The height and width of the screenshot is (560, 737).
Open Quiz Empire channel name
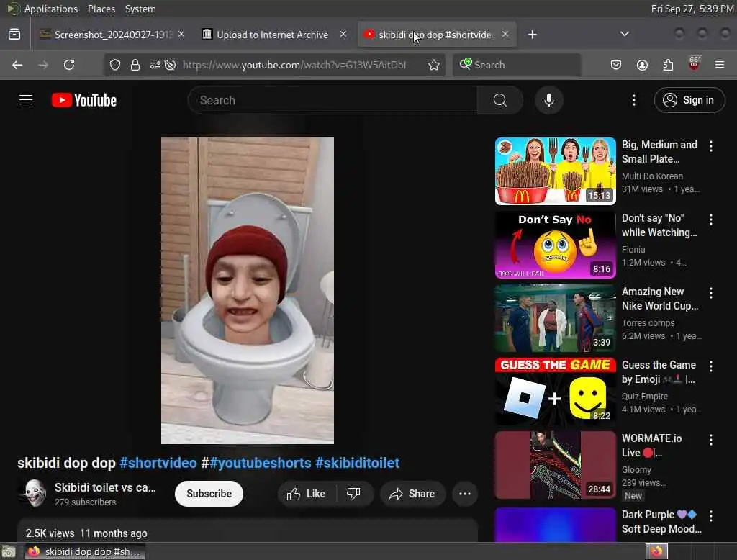pyautogui.click(x=645, y=397)
